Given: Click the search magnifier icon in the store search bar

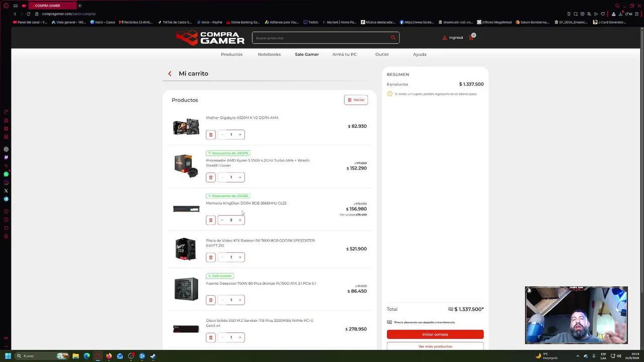Looking at the screenshot, I should click(x=393, y=38).
